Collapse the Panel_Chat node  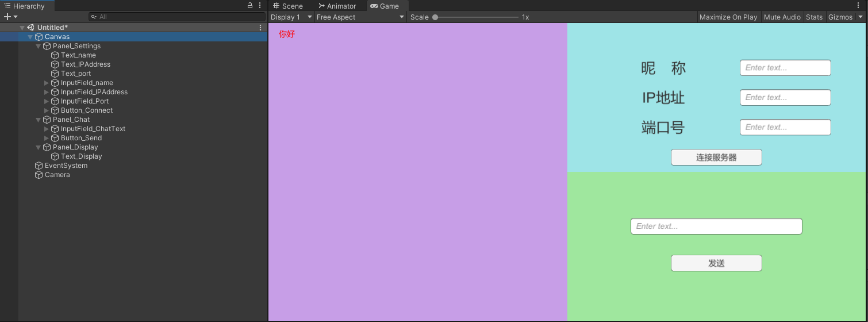39,120
